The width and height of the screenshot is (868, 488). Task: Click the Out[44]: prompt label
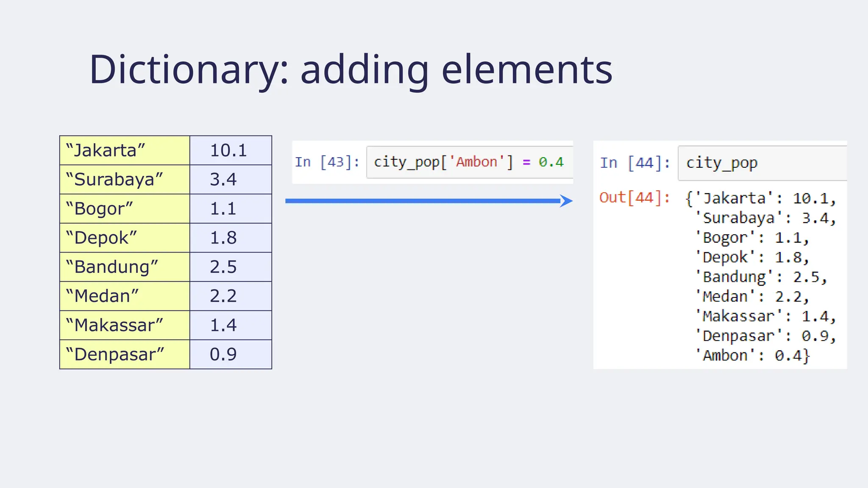pos(634,198)
